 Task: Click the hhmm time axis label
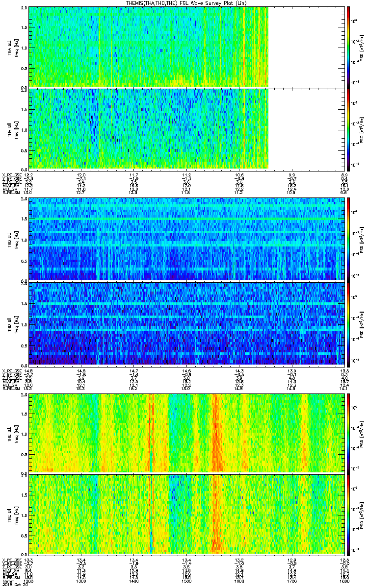[8, 580]
